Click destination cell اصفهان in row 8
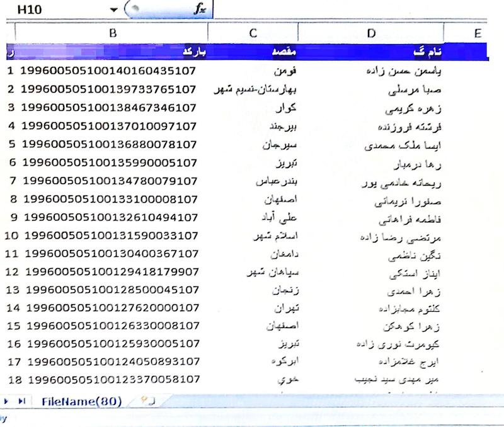This screenshot has width=504, height=427. (280, 200)
